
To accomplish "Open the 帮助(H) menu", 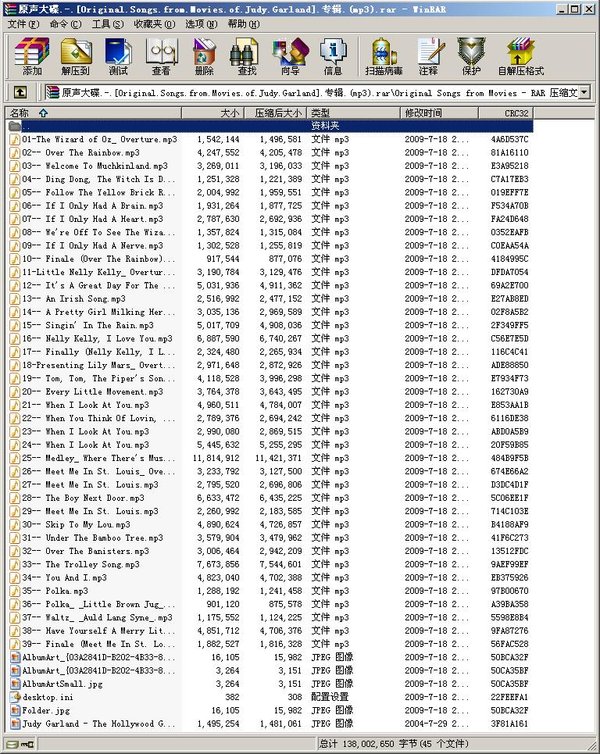I will 244,24.
